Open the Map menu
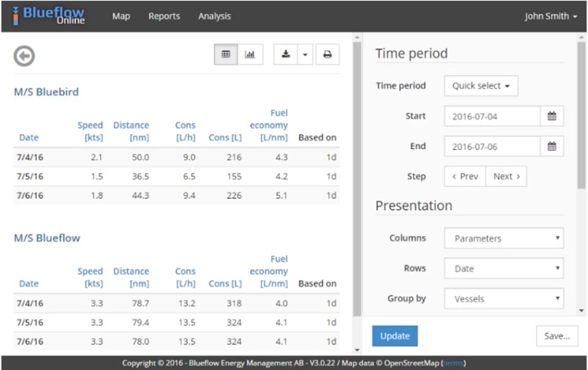 point(121,16)
